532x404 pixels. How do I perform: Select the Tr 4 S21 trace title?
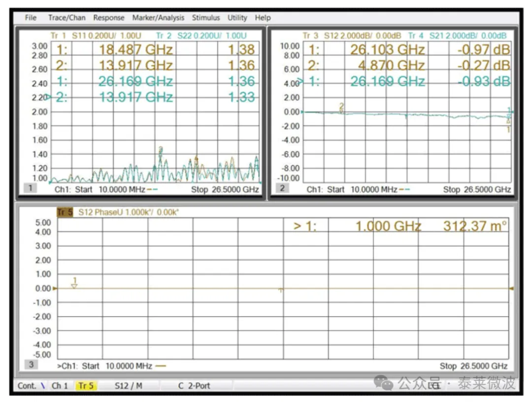(456, 36)
